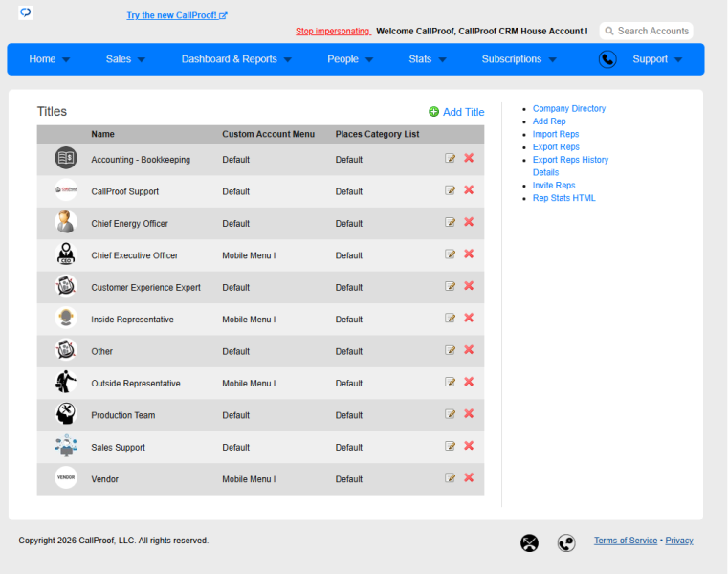Edit the Chief Executive Officer title

450,254
